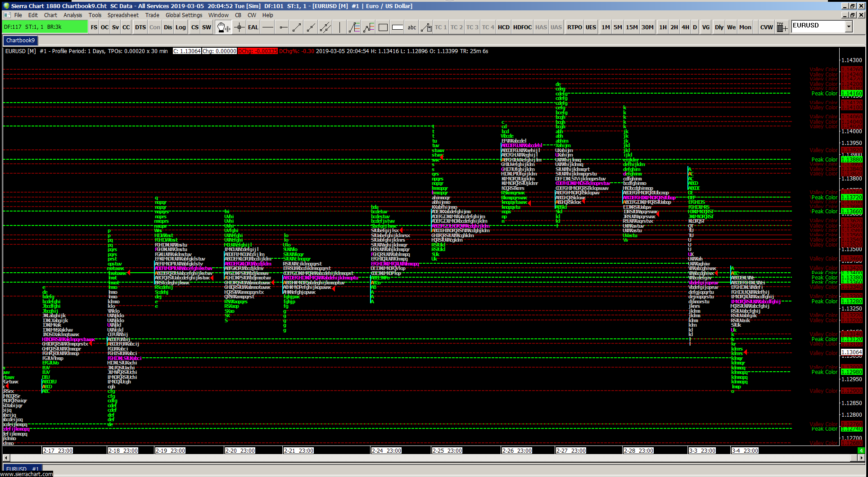This screenshot has width=868, height=477.
Task: Open the Tools menu
Action: [95, 15]
